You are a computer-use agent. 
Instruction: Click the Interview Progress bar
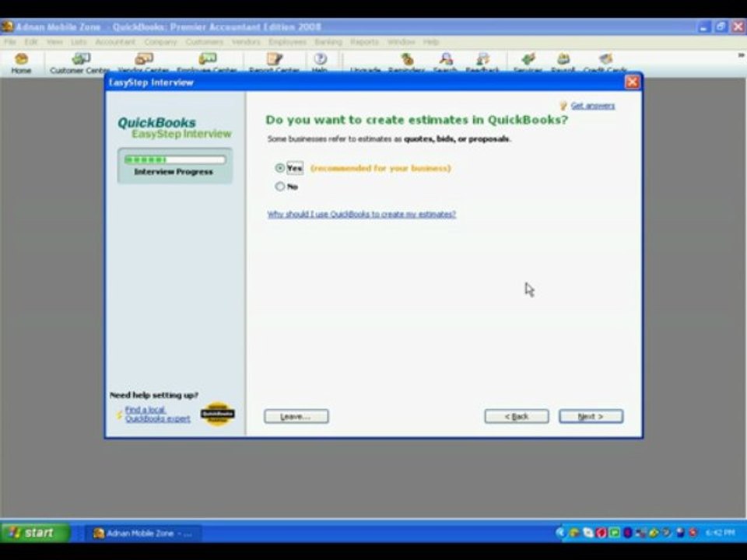coord(175,160)
